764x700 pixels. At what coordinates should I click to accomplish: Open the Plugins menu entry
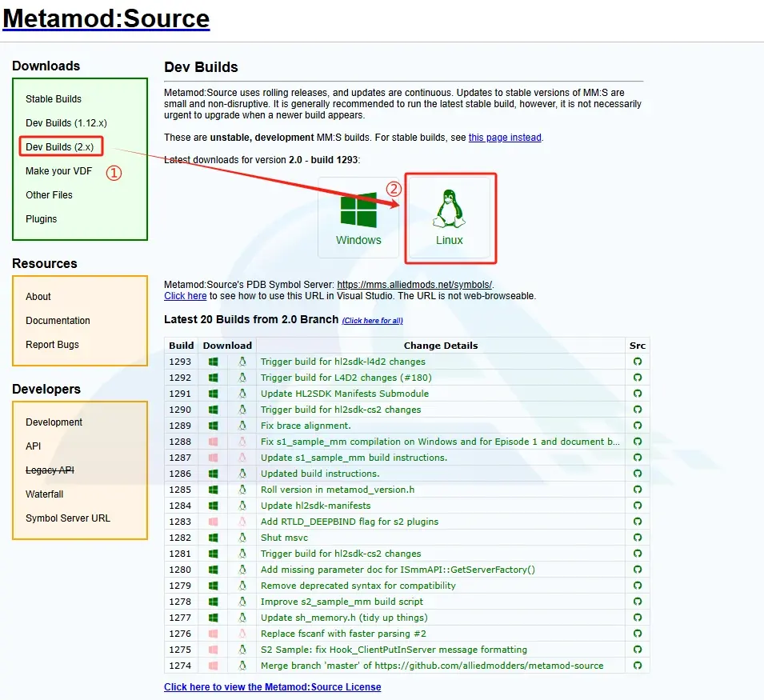pos(41,218)
